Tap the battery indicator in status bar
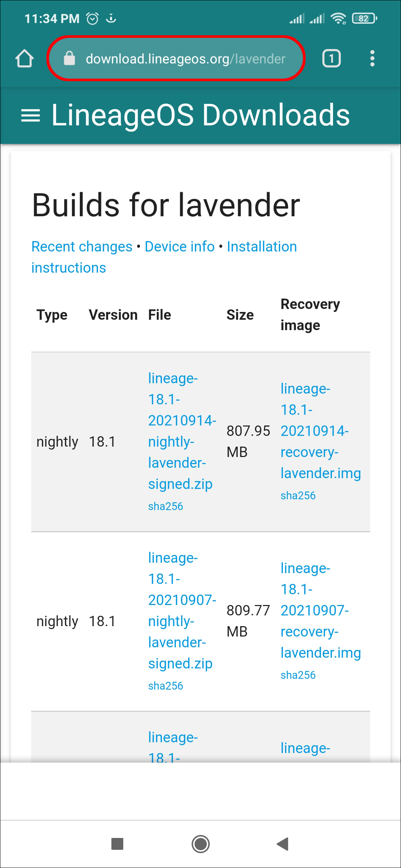Screen dimensions: 401x868 point(365,18)
